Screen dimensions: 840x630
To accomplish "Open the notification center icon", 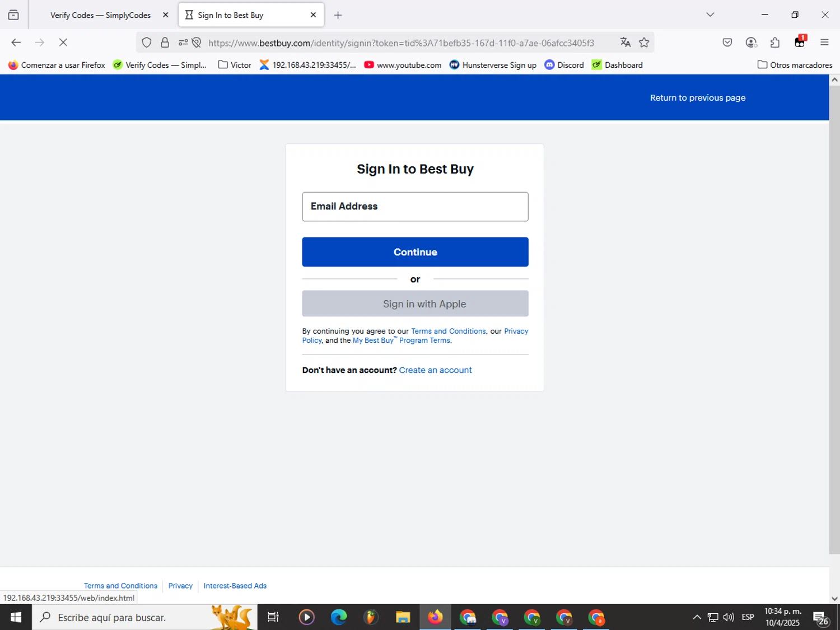I will (x=821, y=618).
